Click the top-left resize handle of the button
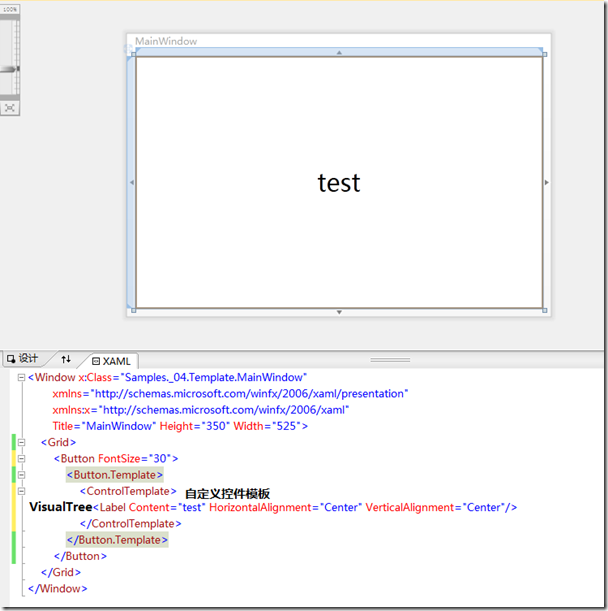This screenshot has width=608, height=611. (134, 55)
